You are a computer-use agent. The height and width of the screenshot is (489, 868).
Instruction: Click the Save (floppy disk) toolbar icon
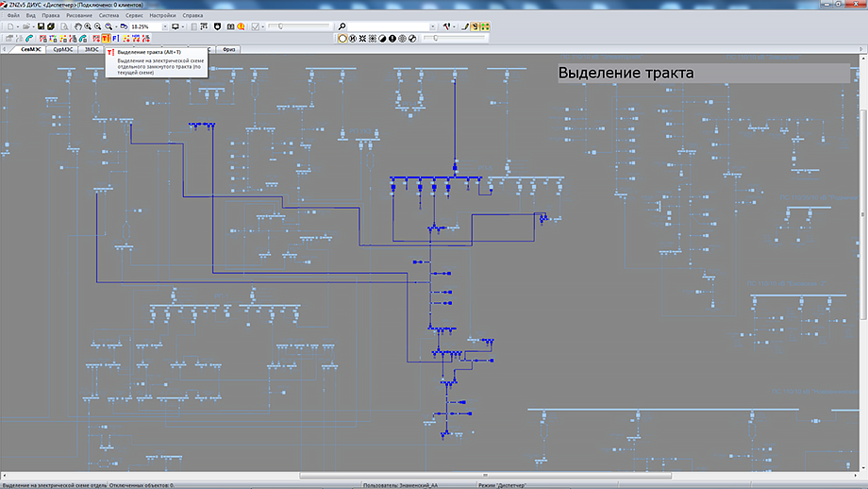click(40, 26)
